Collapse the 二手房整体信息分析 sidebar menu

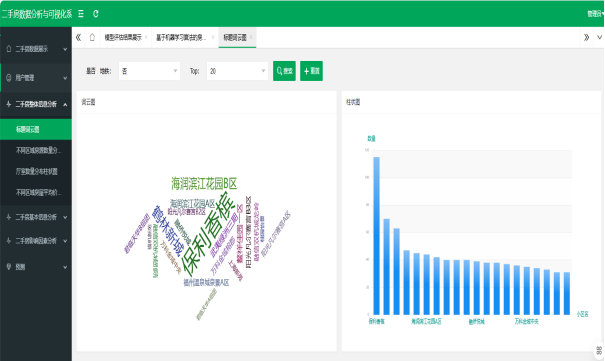(36, 104)
